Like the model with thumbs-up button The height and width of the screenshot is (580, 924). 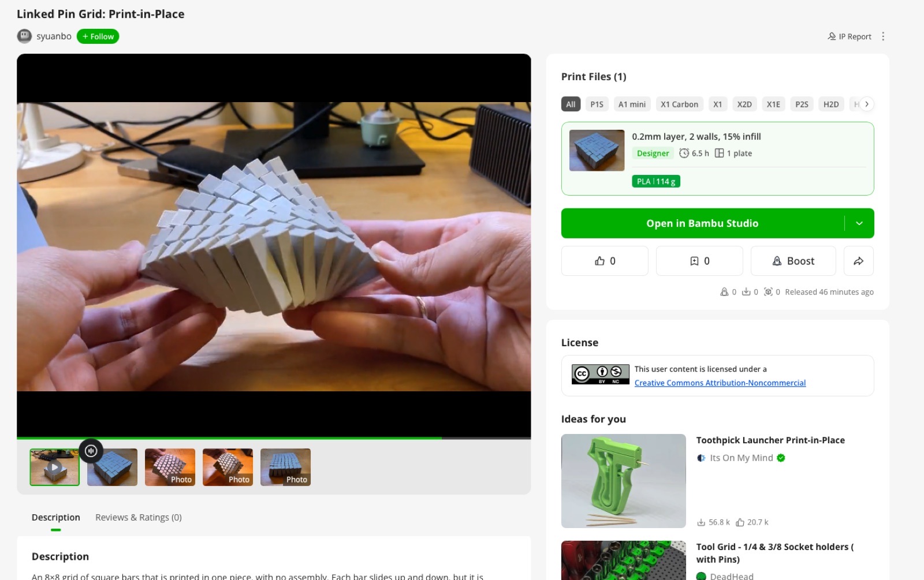(x=605, y=261)
